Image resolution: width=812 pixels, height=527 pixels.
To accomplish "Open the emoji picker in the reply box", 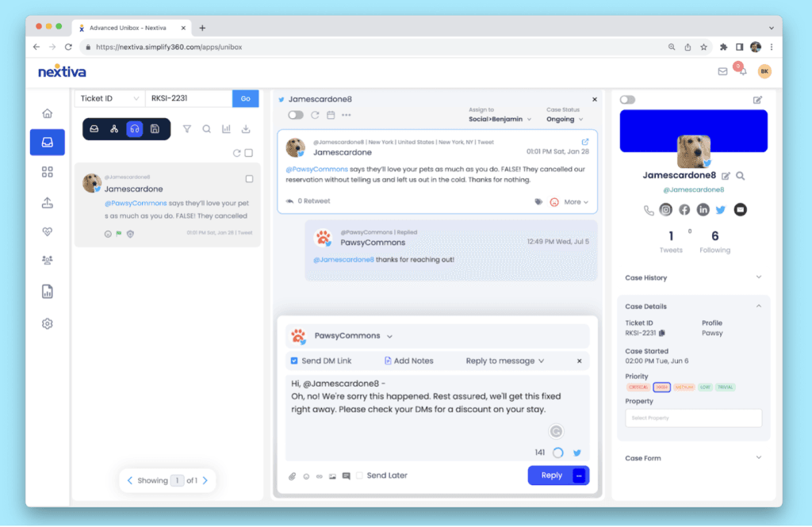I will [x=306, y=475].
